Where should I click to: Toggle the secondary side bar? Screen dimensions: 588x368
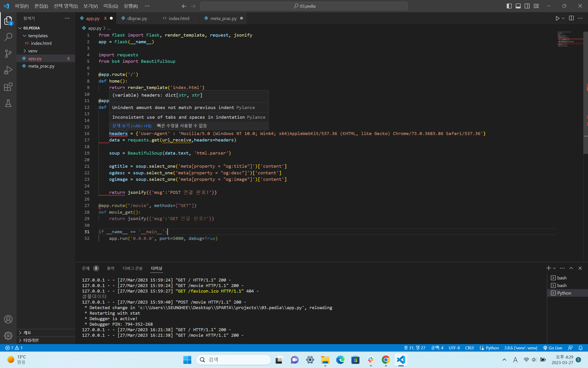(x=527, y=6)
